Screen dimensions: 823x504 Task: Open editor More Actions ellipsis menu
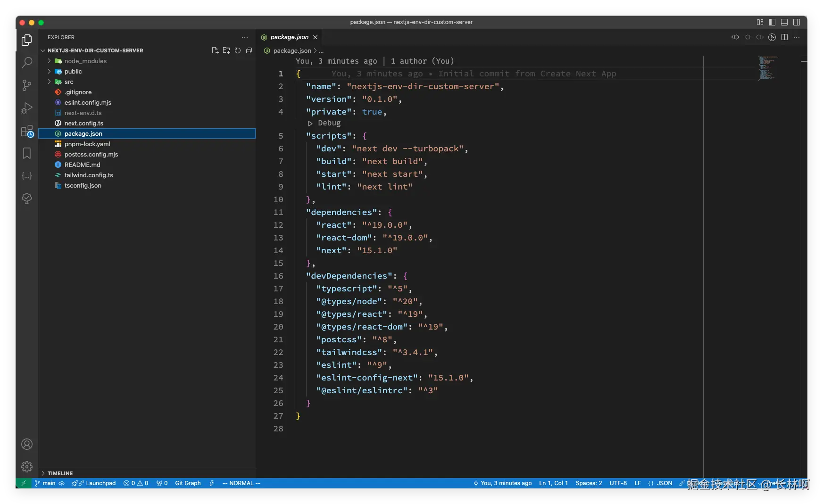797,37
